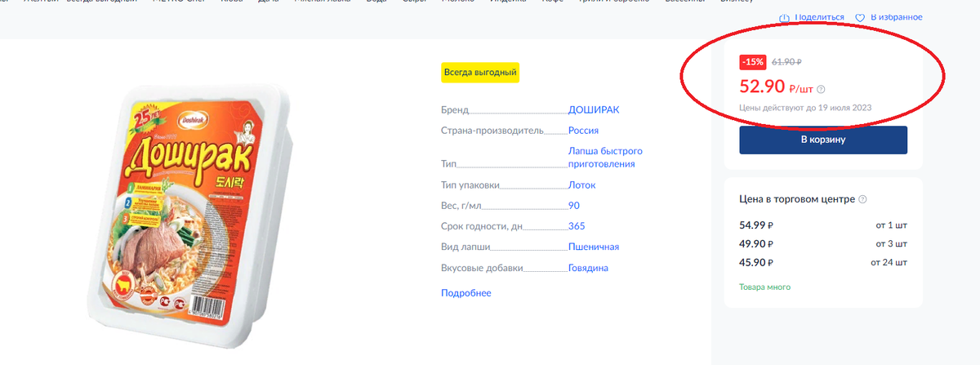
Task: Select the от 24 шт quantity text
Action: [x=888, y=262]
